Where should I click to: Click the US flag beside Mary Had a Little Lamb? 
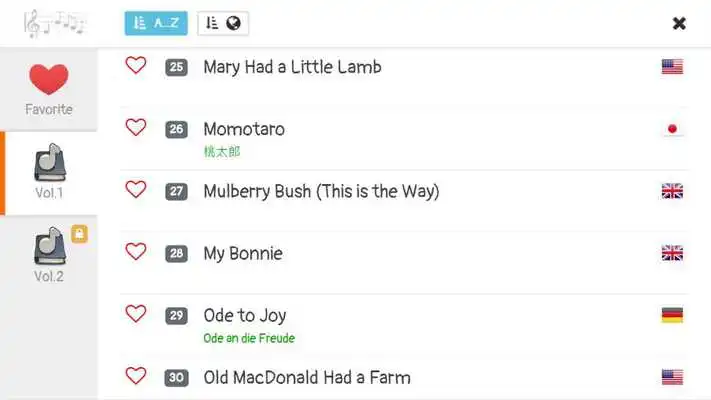point(672,67)
